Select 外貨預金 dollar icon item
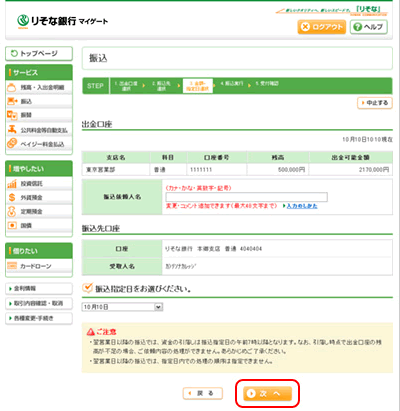400x411 pixels. [x=39, y=197]
